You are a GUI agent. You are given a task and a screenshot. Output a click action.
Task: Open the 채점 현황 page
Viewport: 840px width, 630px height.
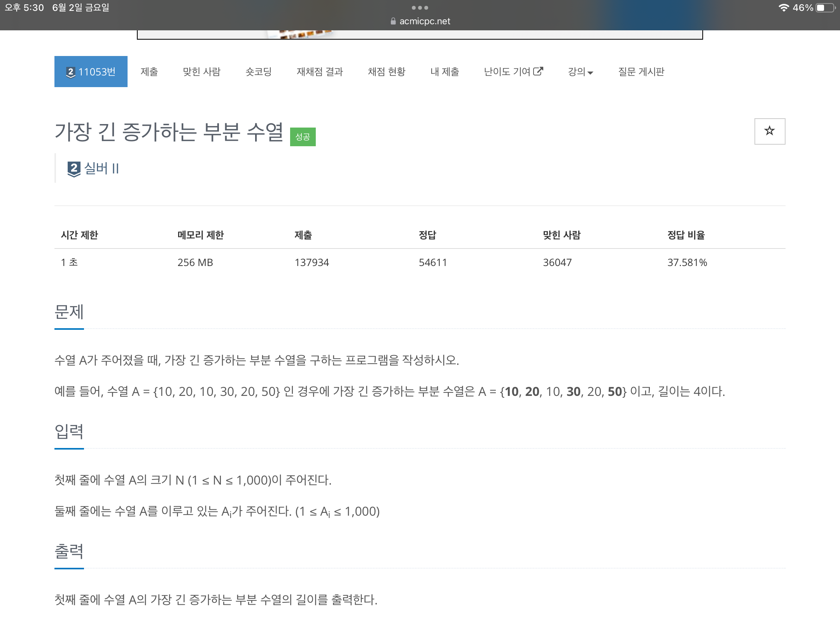pos(387,72)
